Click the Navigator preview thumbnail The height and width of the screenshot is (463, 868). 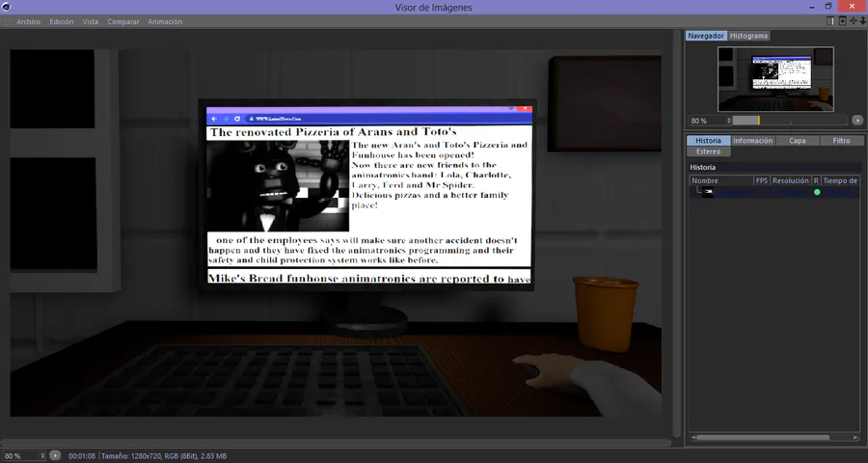click(775, 79)
